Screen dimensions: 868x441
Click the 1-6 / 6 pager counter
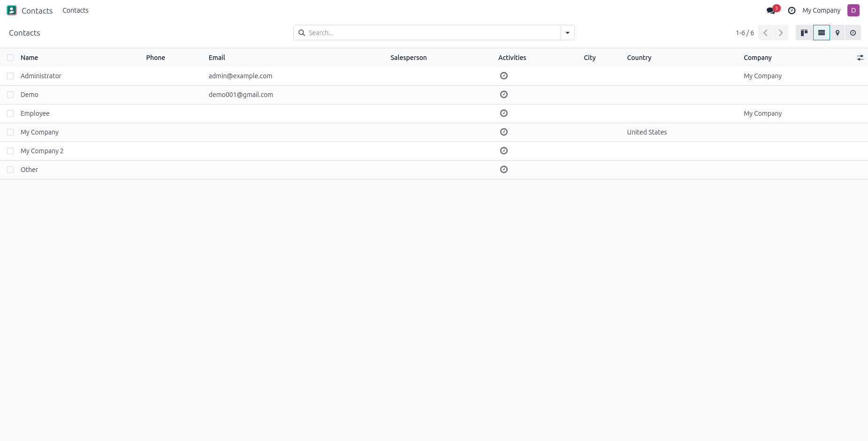[745, 33]
